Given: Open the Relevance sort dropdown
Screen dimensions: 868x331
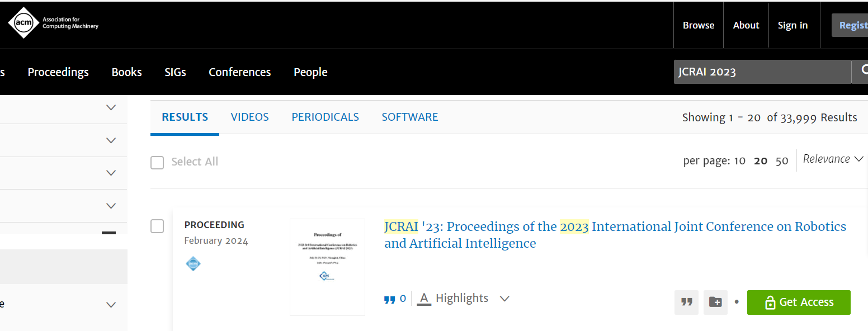Looking at the screenshot, I should (833, 159).
